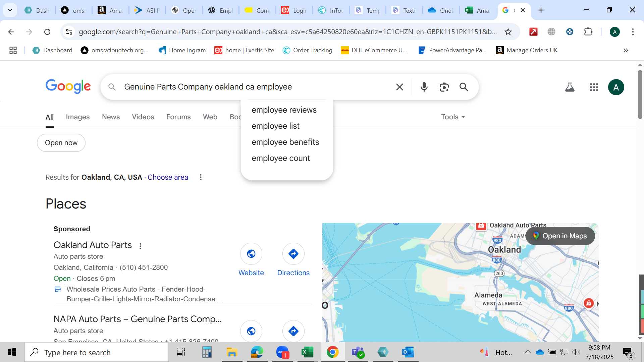Open the red arrow extension icon

[533, 32]
